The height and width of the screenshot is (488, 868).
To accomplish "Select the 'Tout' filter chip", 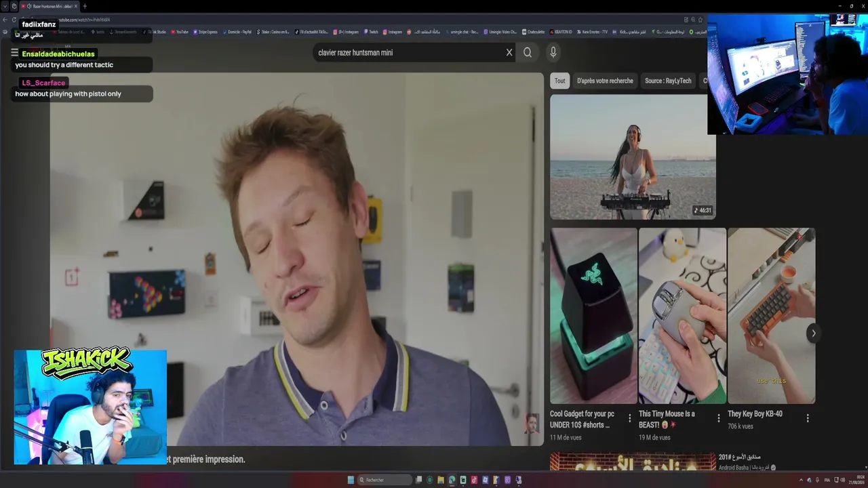I will point(559,81).
